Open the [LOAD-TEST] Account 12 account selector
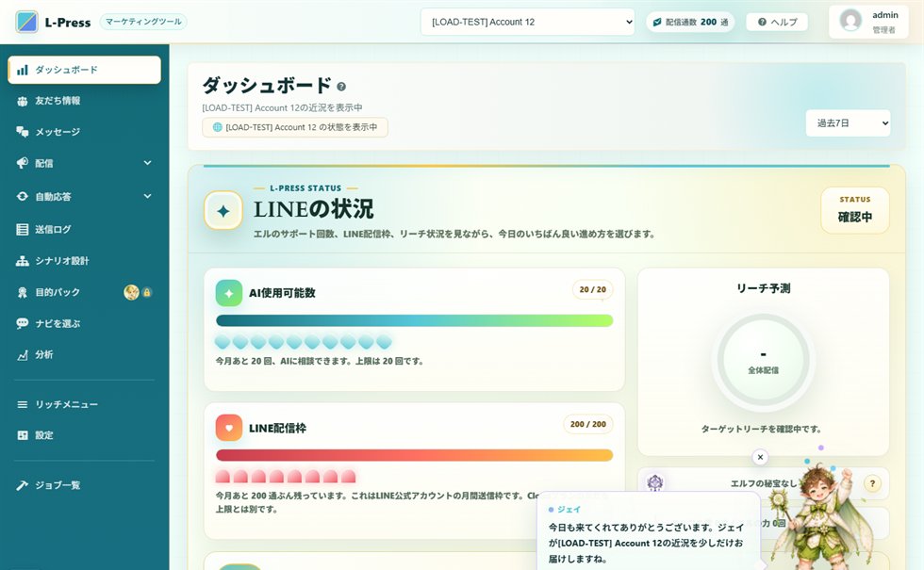This screenshot has height=570, width=924. click(x=527, y=22)
